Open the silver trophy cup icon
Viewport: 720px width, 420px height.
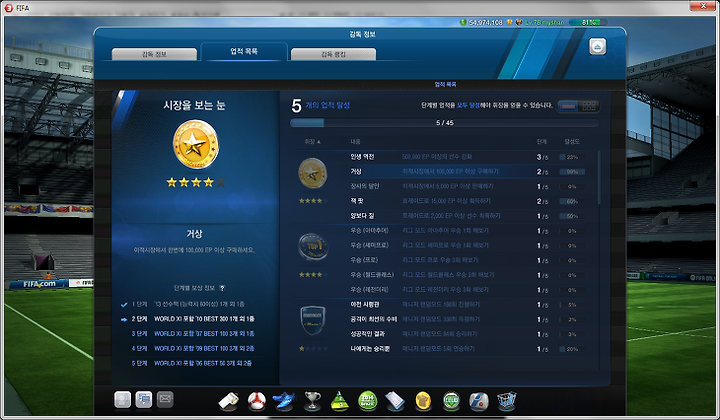coord(313,401)
